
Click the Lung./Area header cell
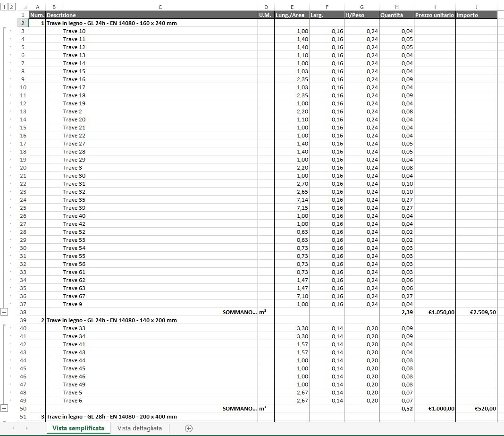click(292, 15)
